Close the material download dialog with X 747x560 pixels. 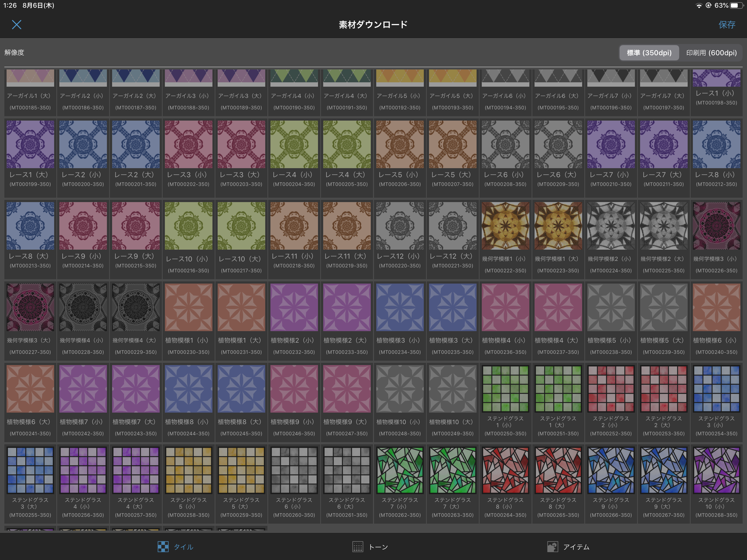point(17,25)
